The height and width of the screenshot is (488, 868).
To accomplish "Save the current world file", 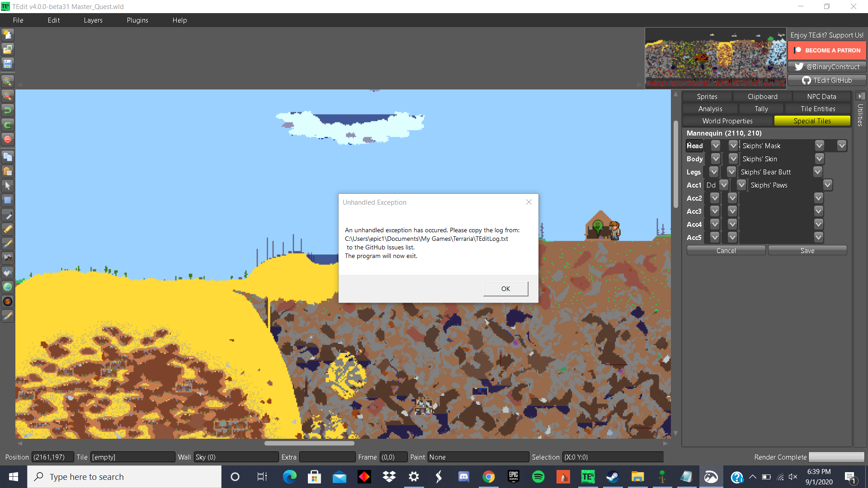I will click(x=7, y=64).
